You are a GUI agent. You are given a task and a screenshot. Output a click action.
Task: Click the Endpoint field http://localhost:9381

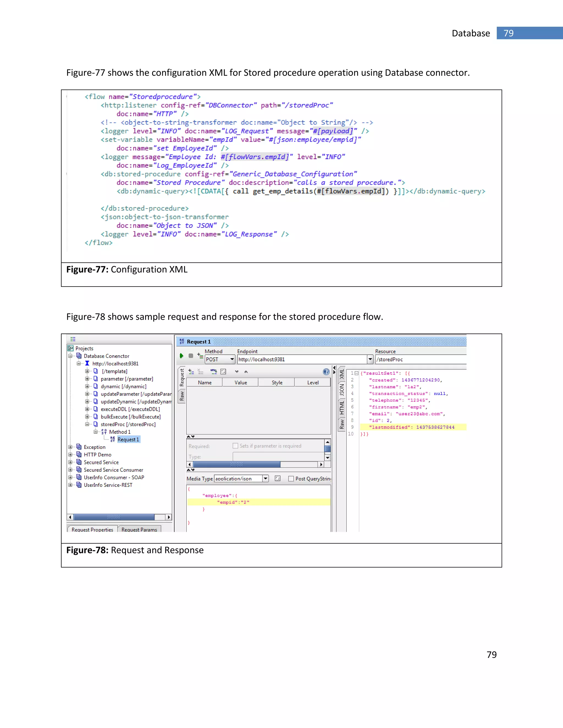(302, 359)
